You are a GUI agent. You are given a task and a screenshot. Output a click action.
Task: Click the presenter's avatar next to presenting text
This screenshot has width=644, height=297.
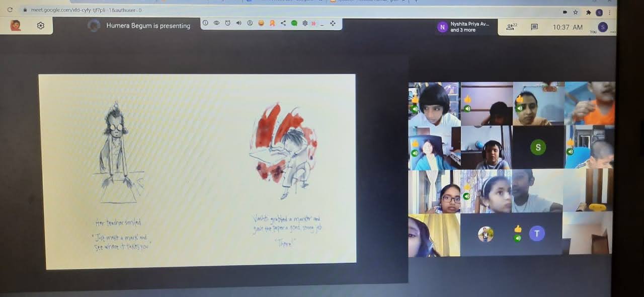click(94, 26)
